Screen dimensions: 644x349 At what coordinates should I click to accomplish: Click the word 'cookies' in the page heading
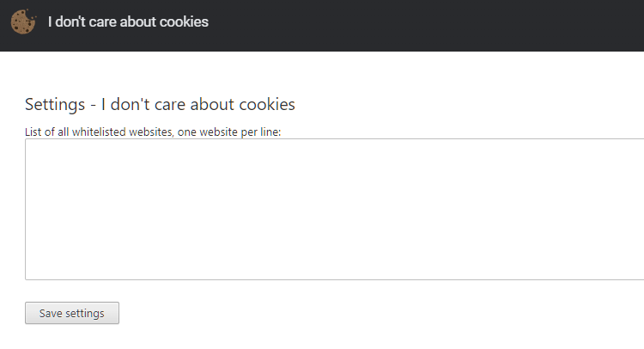click(267, 104)
